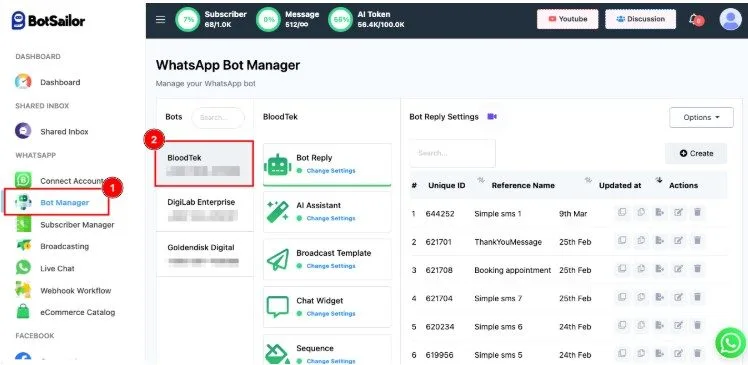Expand the Options dropdown

pyautogui.click(x=701, y=117)
